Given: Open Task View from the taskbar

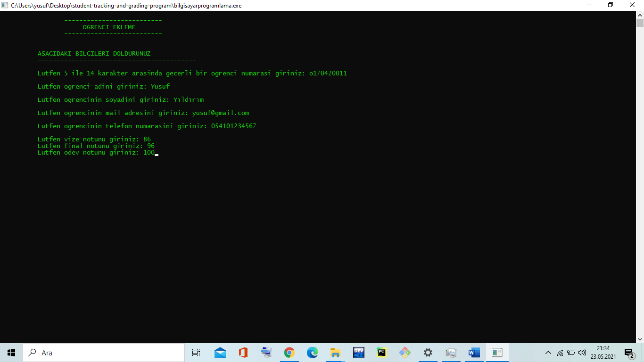Looking at the screenshot, I should [x=196, y=353].
